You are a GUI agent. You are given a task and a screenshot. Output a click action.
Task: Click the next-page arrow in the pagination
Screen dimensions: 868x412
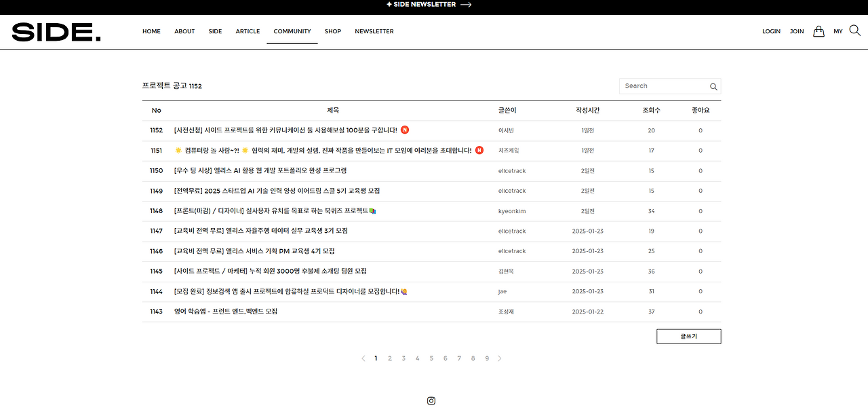[x=500, y=358]
